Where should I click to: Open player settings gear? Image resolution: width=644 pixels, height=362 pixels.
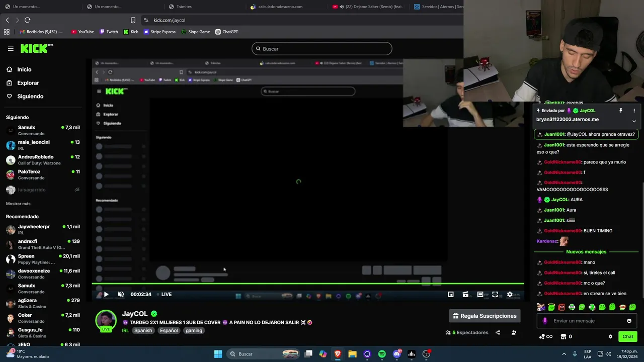510,294
